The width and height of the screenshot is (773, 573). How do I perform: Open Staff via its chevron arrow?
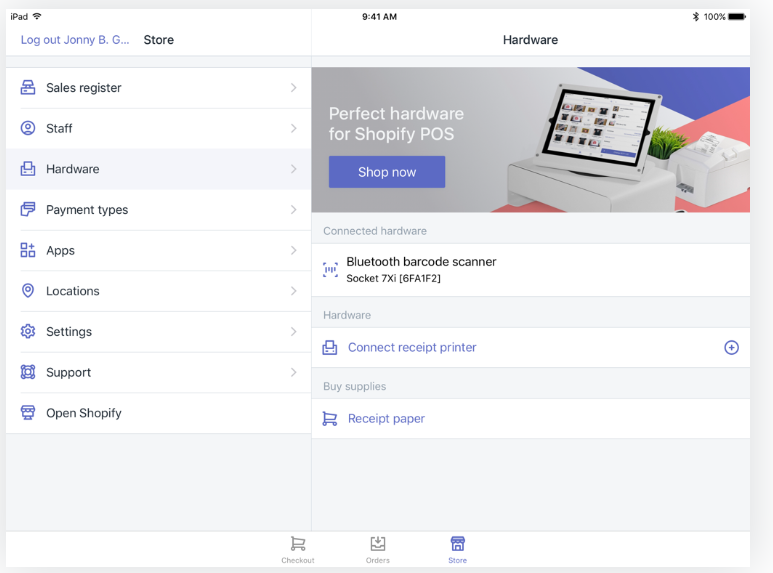click(x=293, y=128)
